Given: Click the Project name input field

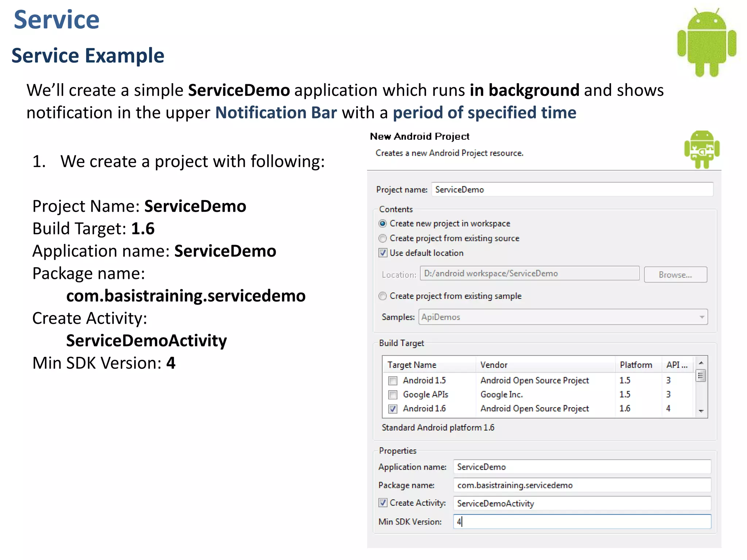Looking at the screenshot, I should [x=572, y=190].
